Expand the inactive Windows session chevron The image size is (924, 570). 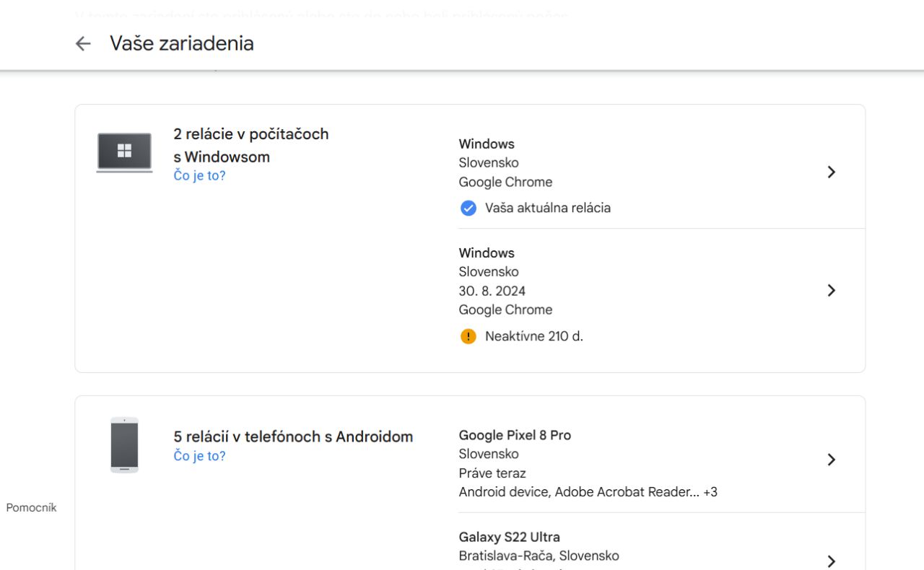(831, 290)
